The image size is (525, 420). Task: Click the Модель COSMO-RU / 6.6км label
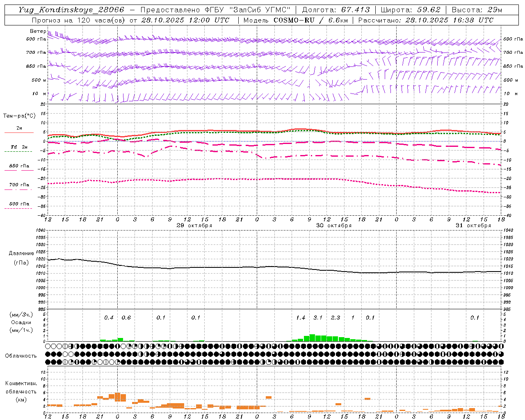click(x=295, y=20)
